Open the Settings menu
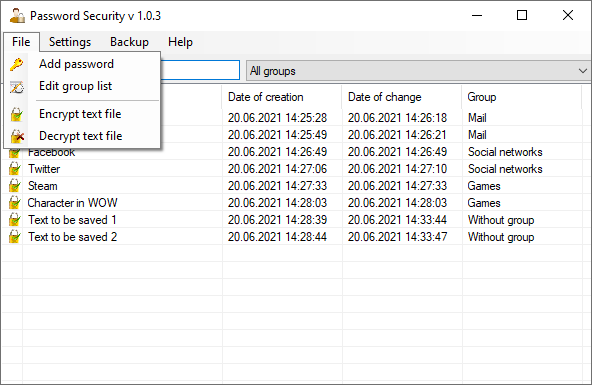 (70, 42)
